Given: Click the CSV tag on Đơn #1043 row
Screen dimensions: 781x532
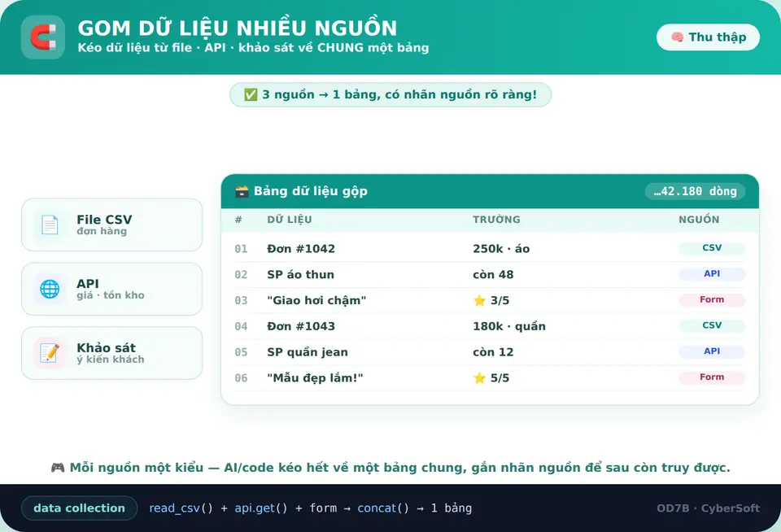Looking at the screenshot, I should [712, 325].
